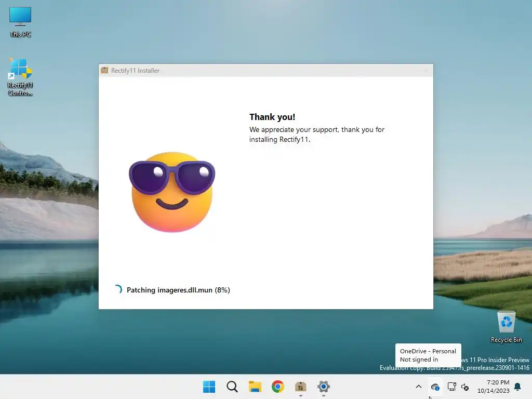Expand the hidden system tray icons chevron
Viewport: 532px width, 399px height.
[x=419, y=387]
